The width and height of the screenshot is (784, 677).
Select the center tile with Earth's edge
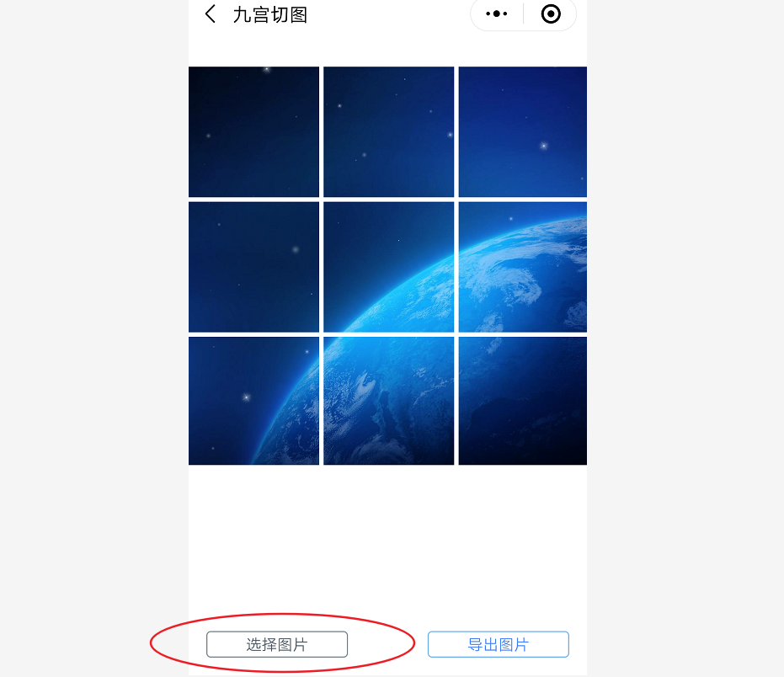(x=388, y=267)
